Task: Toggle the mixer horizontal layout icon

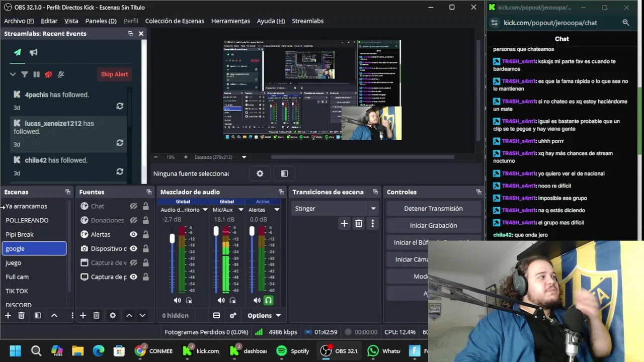Action: [x=216, y=315]
